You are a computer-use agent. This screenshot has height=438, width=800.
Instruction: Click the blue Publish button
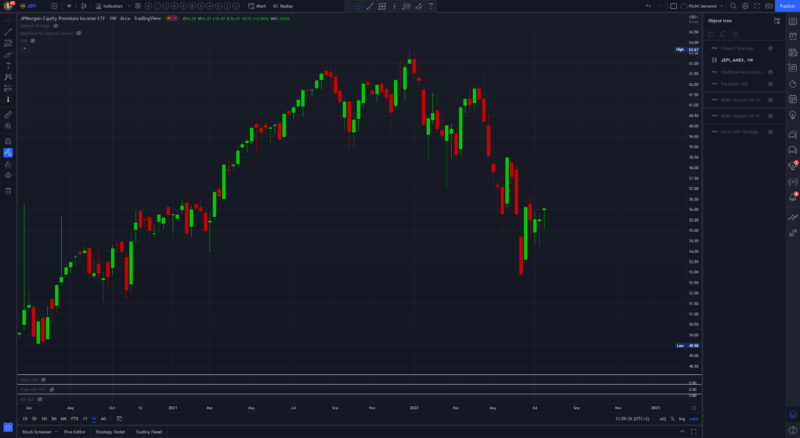[x=787, y=6]
